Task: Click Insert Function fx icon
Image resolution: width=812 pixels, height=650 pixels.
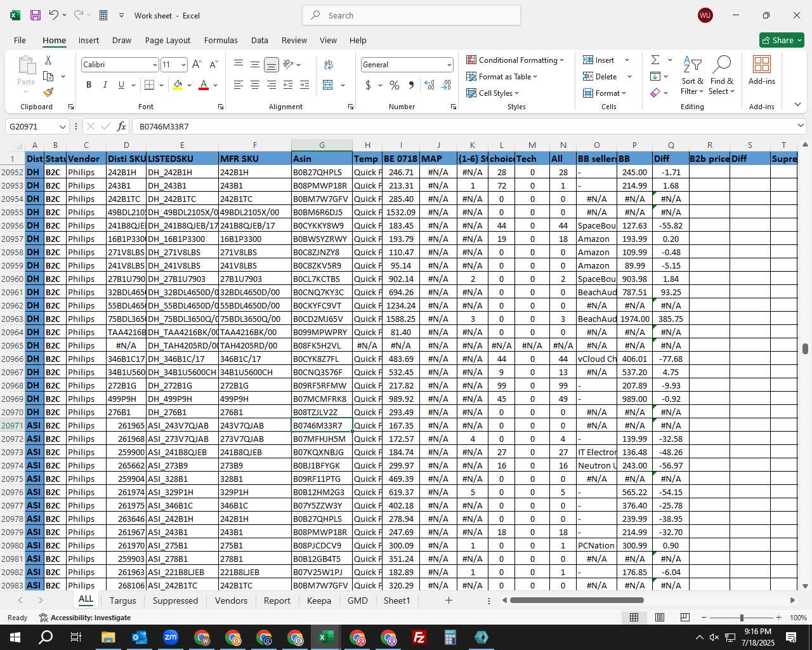Action: click(122, 126)
